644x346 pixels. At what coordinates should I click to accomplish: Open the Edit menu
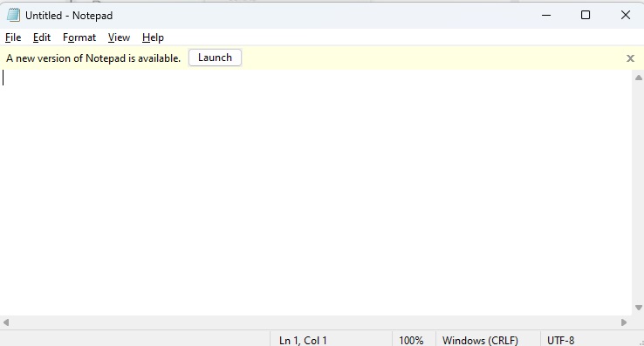coord(42,37)
